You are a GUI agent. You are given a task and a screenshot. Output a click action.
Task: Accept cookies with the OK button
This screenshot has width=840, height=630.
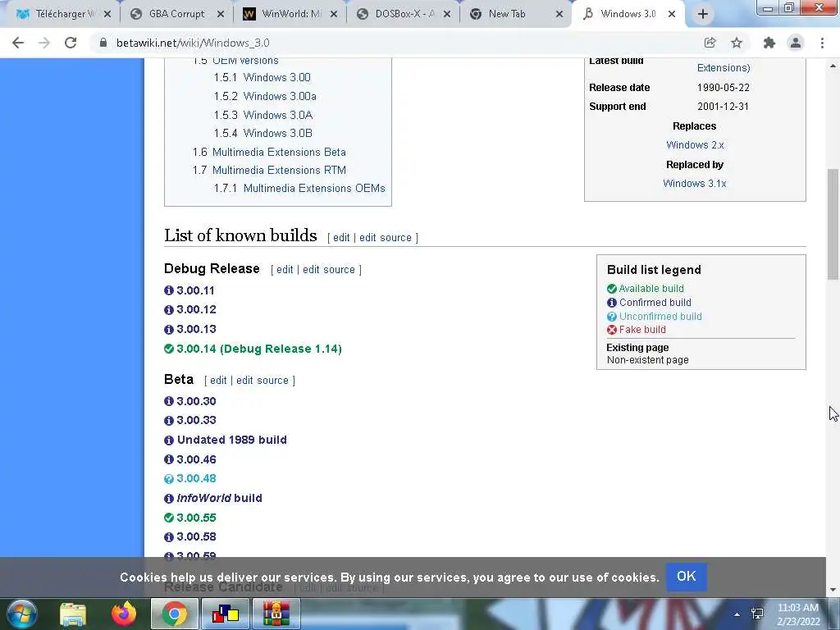[687, 577]
